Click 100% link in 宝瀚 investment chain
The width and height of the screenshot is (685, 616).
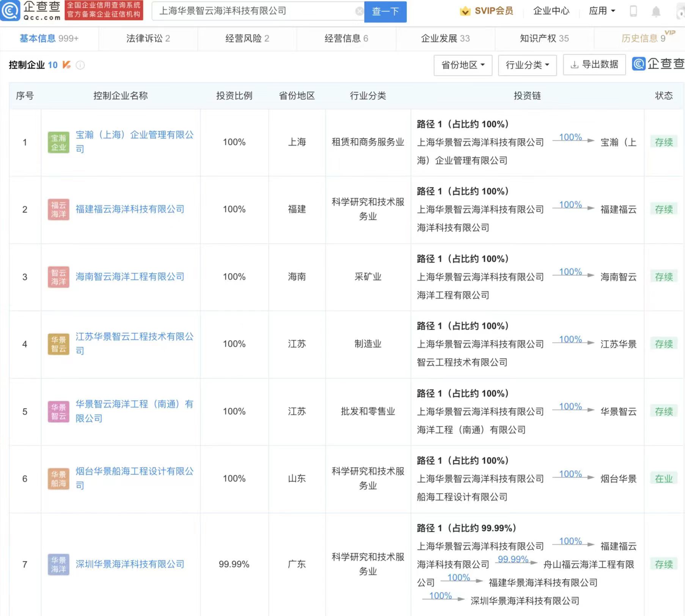coord(570,137)
